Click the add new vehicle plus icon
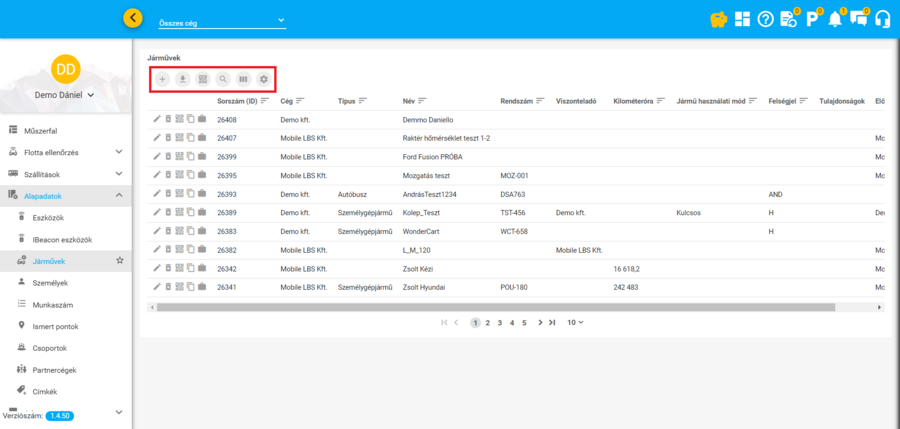This screenshot has width=900, height=429. pos(163,79)
